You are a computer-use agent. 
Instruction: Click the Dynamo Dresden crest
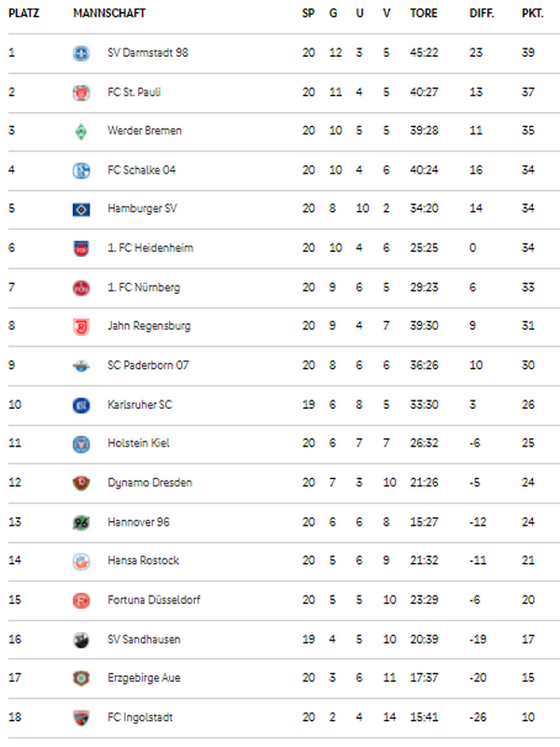click(81, 483)
